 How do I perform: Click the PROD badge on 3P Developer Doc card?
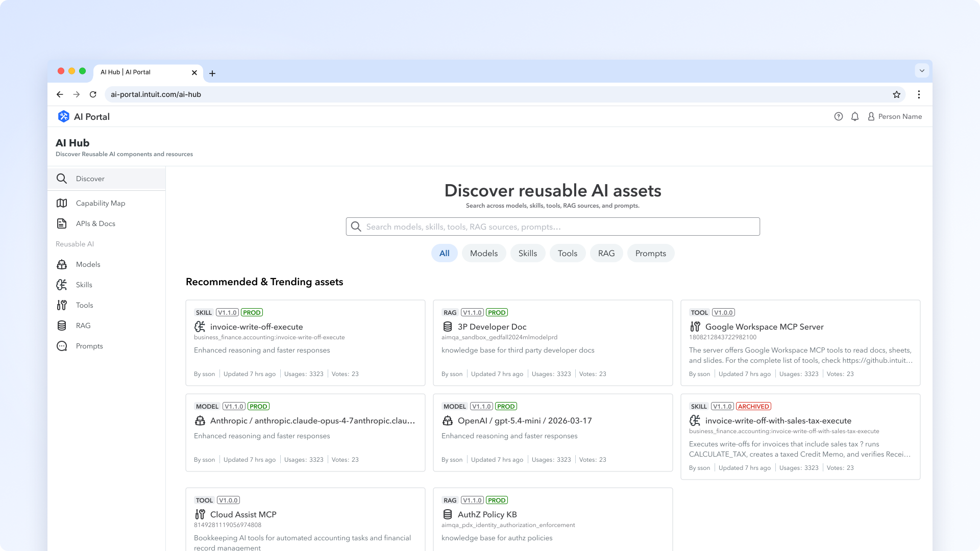[497, 312]
